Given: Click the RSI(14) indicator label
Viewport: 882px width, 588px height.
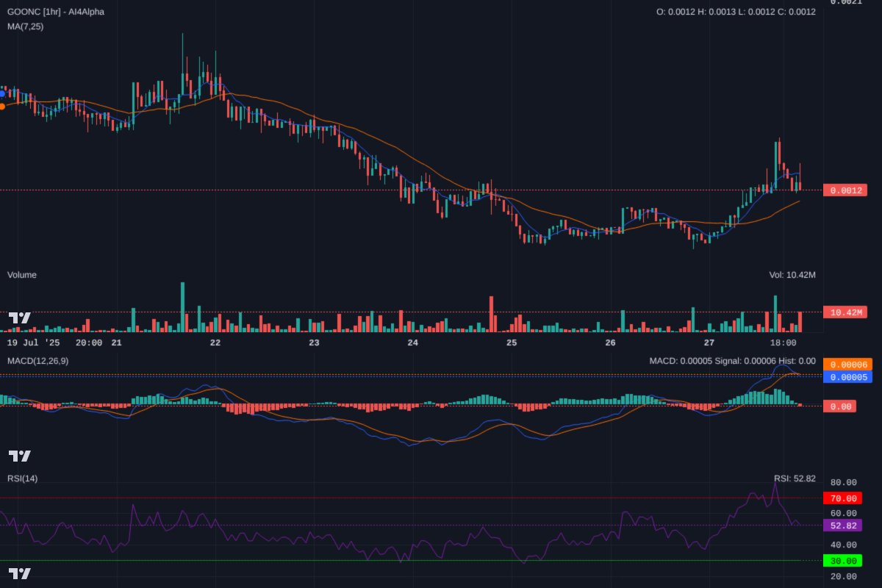Looking at the screenshot, I should (23, 478).
